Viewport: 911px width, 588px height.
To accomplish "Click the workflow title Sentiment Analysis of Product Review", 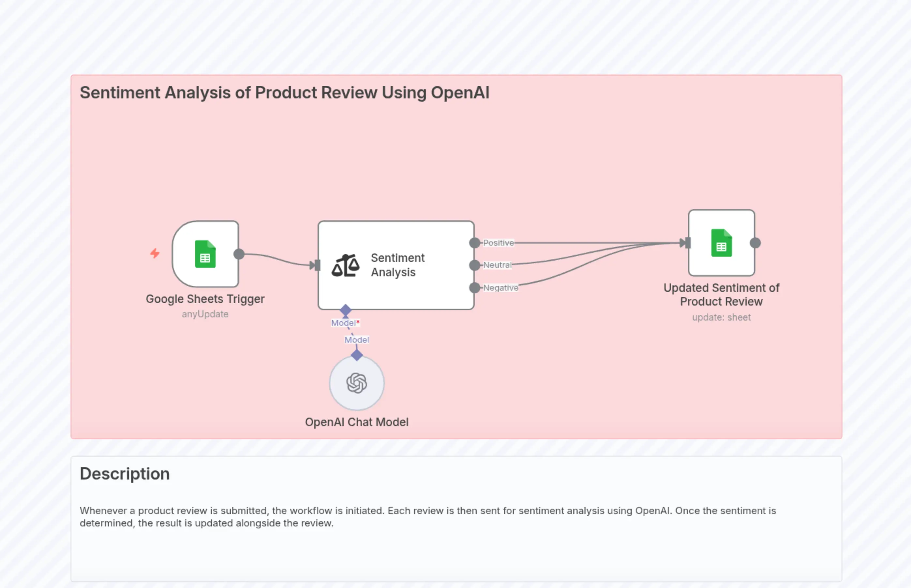I will pyautogui.click(x=285, y=93).
